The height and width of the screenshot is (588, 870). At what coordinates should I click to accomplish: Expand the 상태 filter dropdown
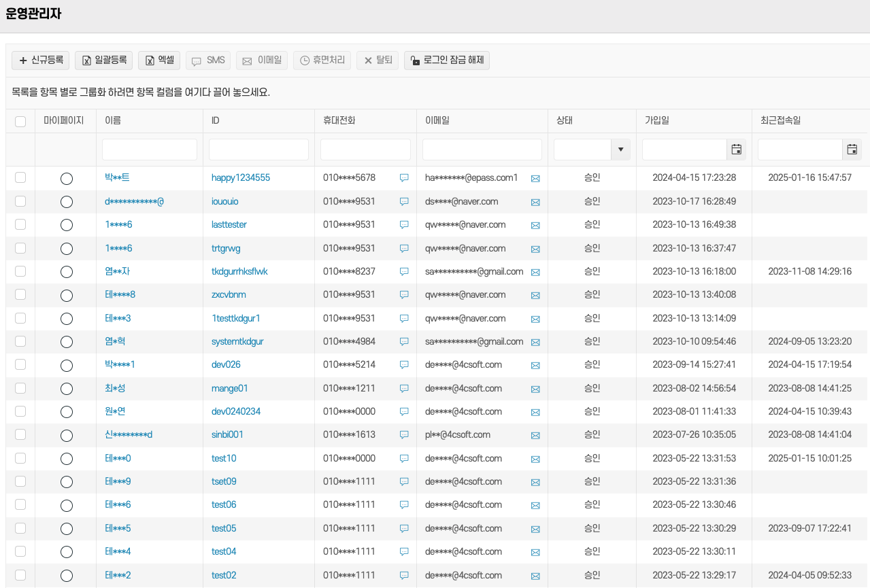click(x=620, y=150)
